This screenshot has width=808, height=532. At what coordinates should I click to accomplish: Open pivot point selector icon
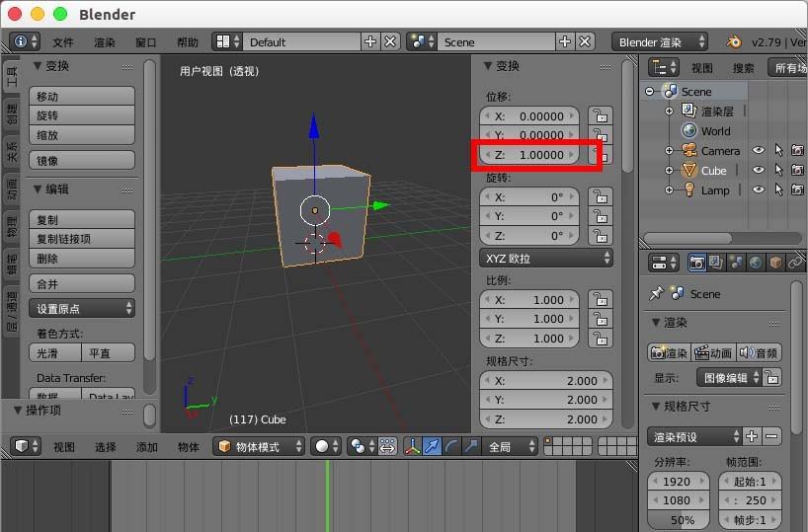tap(362, 446)
